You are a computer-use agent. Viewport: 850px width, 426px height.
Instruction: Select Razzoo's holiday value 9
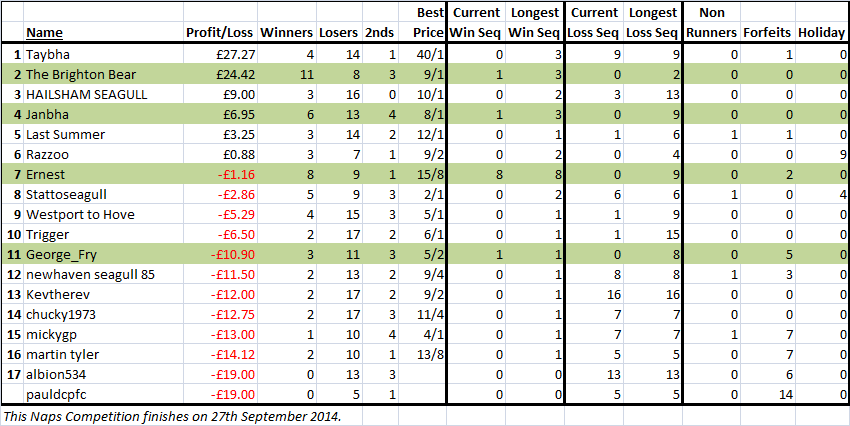(821, 154)
